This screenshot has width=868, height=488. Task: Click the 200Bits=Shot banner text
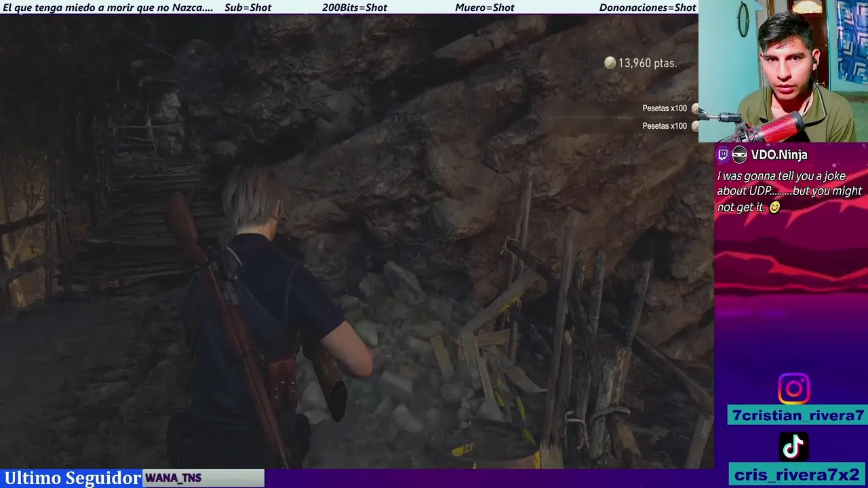(355, 7)
